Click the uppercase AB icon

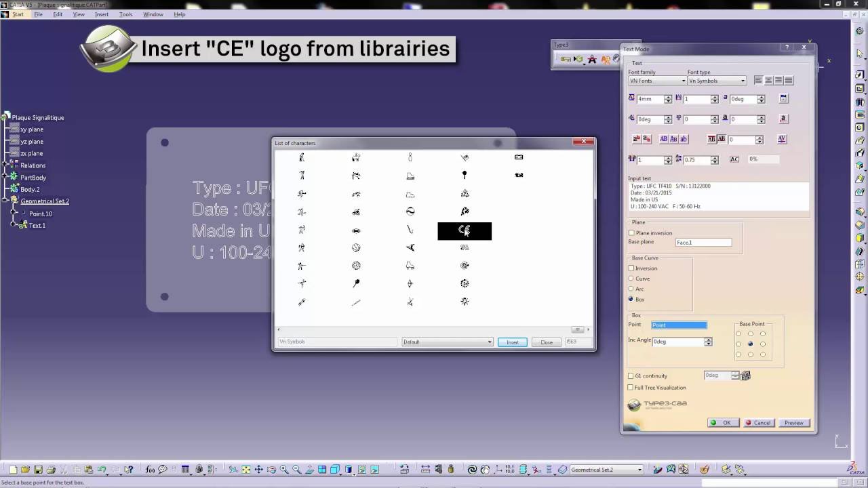664,139
